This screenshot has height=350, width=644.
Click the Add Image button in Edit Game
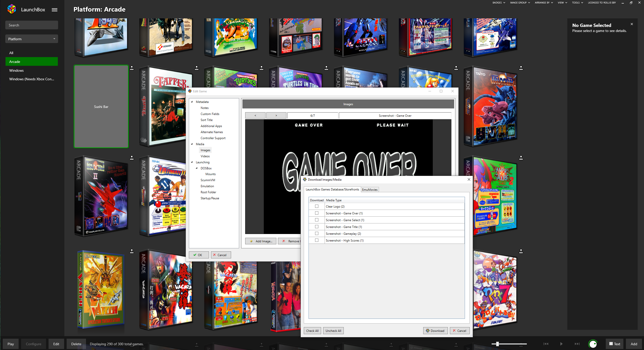coord(261,241)
